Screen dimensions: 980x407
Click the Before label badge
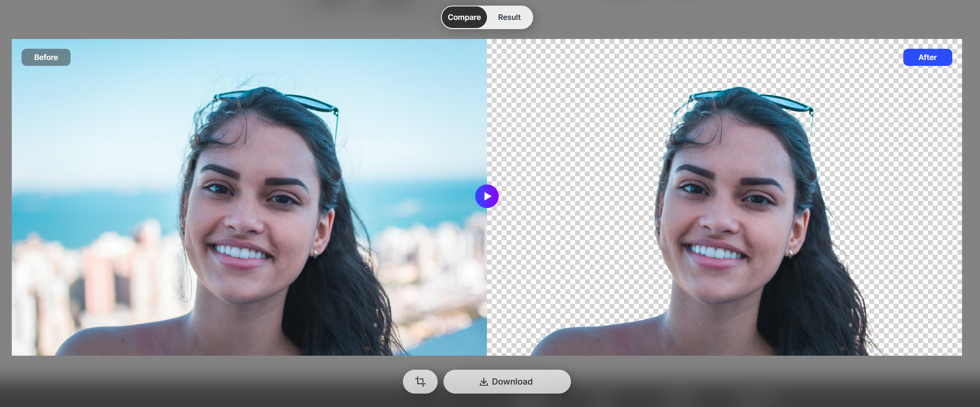(46, 57)
